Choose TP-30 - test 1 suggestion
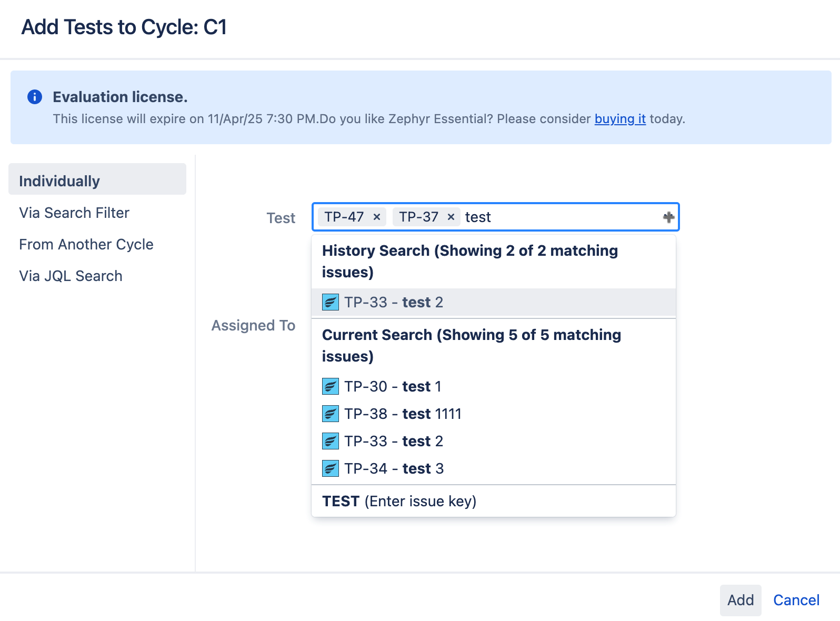The image size is (840, 621). click(x=393, y=386)
